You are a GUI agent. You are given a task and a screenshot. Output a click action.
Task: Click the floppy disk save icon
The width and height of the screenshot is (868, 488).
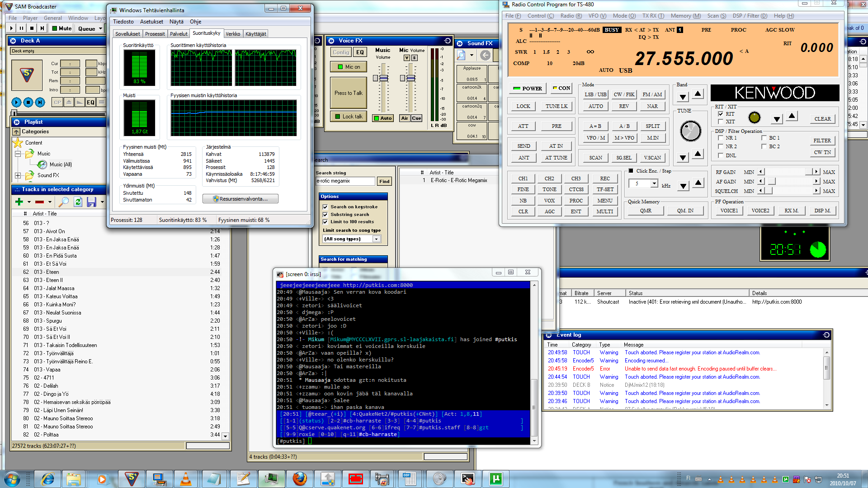pos(91,202)
